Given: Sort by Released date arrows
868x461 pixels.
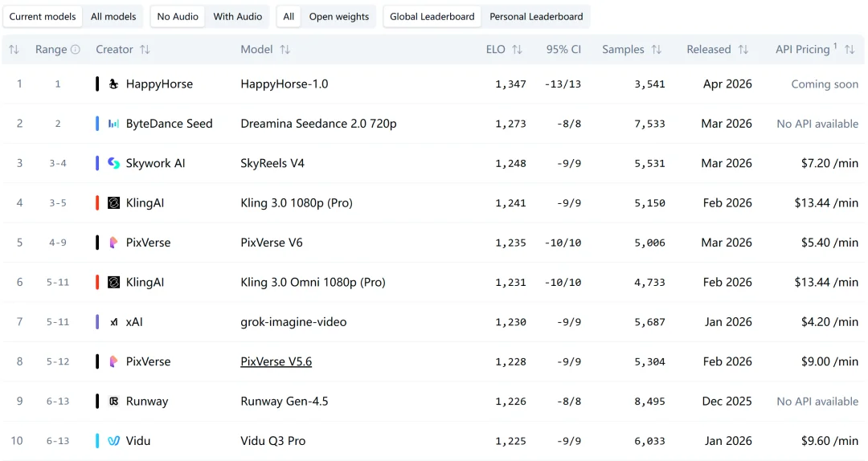Looking at the screenshot, I should (743, 50).
